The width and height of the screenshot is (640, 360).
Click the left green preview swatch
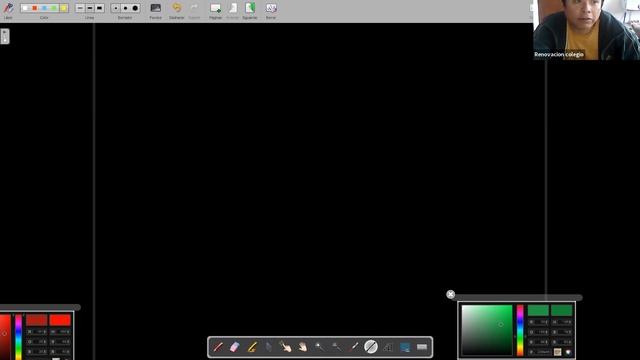coord(538,311)
